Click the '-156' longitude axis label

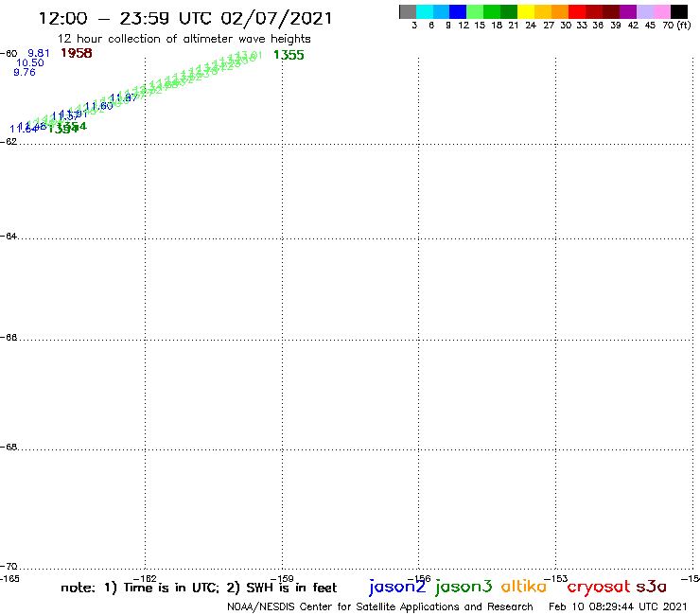click(x=419, y=579)
